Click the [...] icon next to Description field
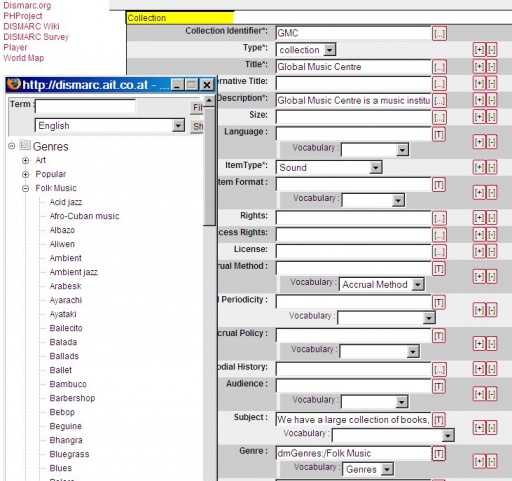Viewport: 512px width, 481px height. click(x=439, y=100)
